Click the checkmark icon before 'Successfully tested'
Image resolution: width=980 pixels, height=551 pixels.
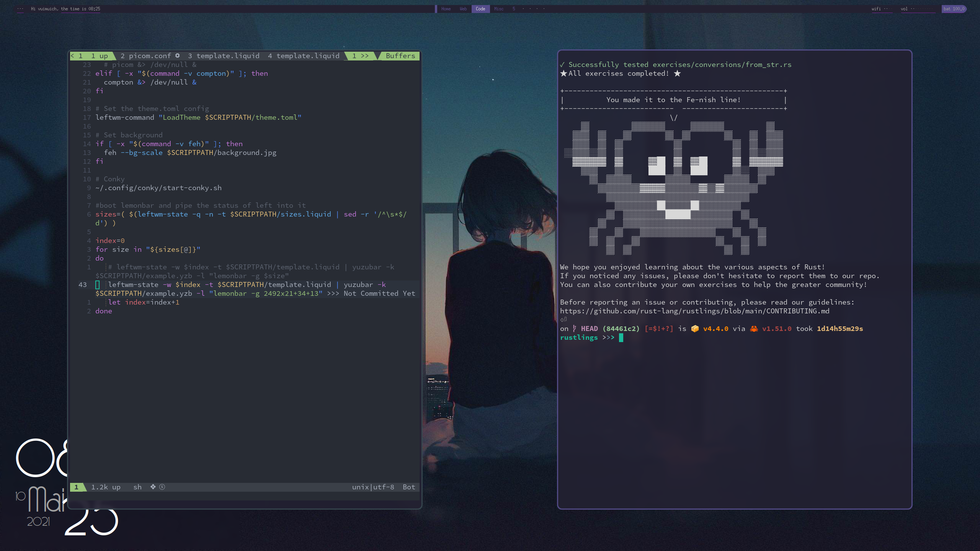(563, 64)
